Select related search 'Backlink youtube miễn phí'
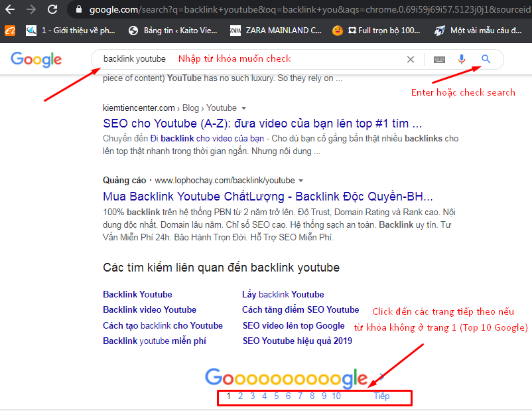Image resolution: width=532 pixels, height=411 pixels. 155,341
